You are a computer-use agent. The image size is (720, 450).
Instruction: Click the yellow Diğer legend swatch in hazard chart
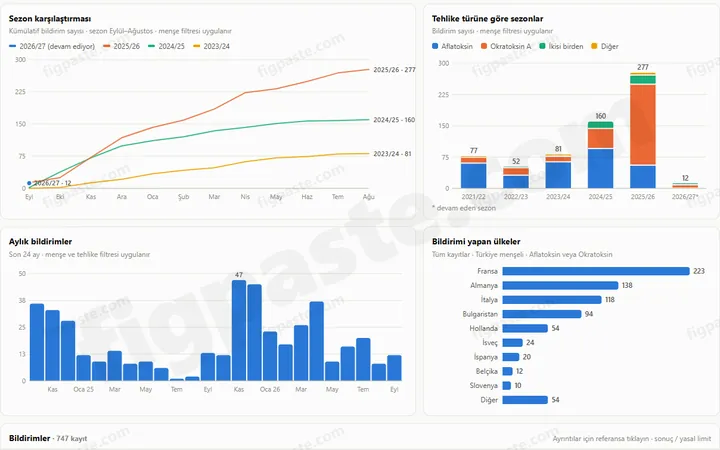[x=594, y=46]
